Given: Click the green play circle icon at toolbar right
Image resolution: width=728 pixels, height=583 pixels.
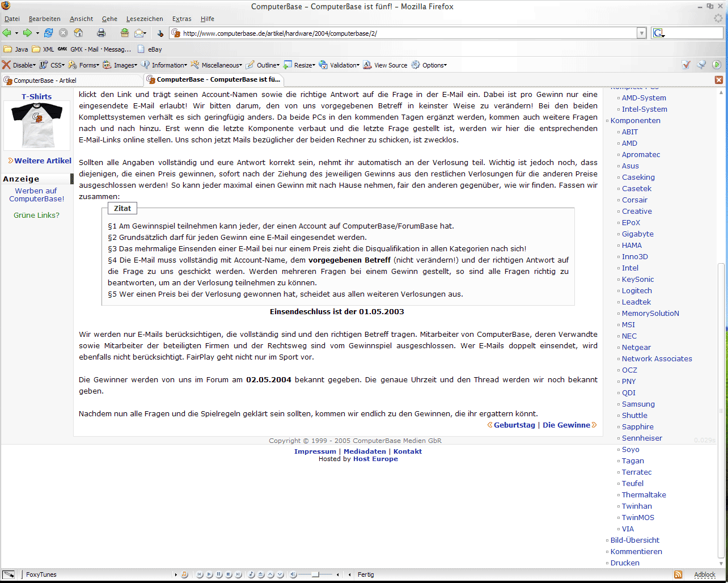Looking at the screenshot, I should (x=717, y=65).
